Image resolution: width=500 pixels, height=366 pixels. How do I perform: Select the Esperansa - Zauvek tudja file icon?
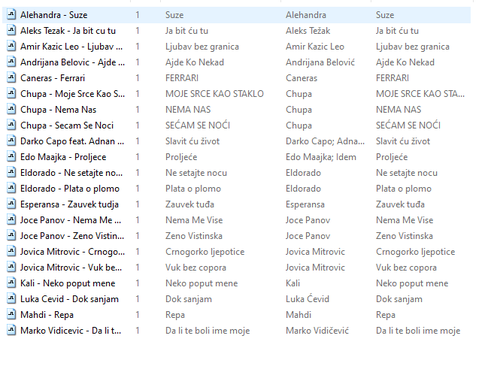click(11, 204)
